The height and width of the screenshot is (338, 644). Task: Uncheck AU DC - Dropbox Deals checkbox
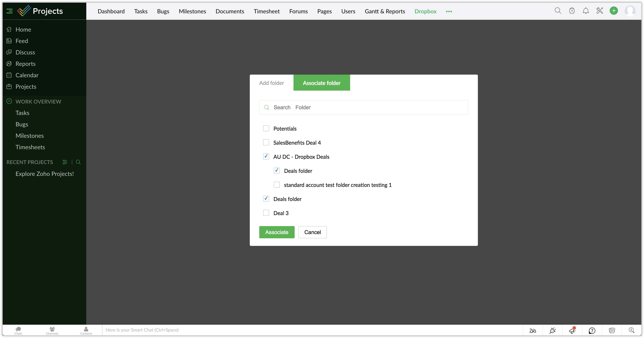coord(266,156)
